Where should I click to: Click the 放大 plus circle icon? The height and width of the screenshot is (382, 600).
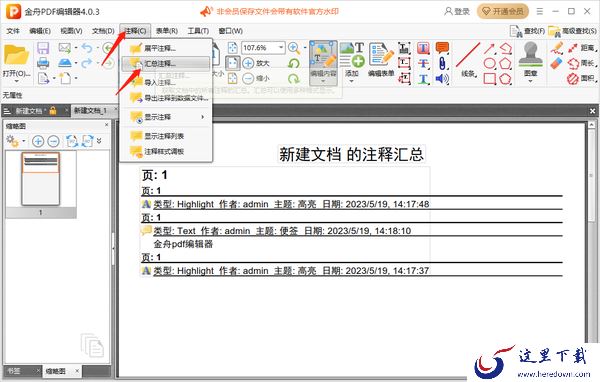pos(248,63)
